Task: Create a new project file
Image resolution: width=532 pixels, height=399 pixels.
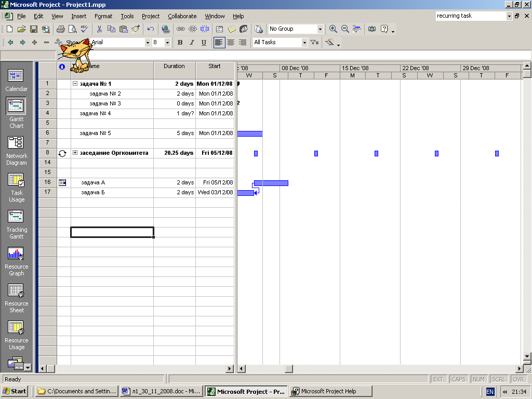Action: click(9, 29)
